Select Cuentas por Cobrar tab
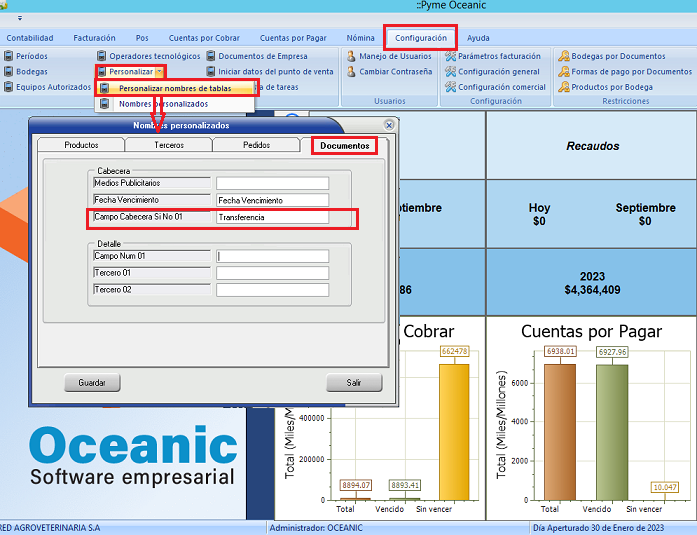The width and height of the screenshot is (697, 535). [204, 38]
